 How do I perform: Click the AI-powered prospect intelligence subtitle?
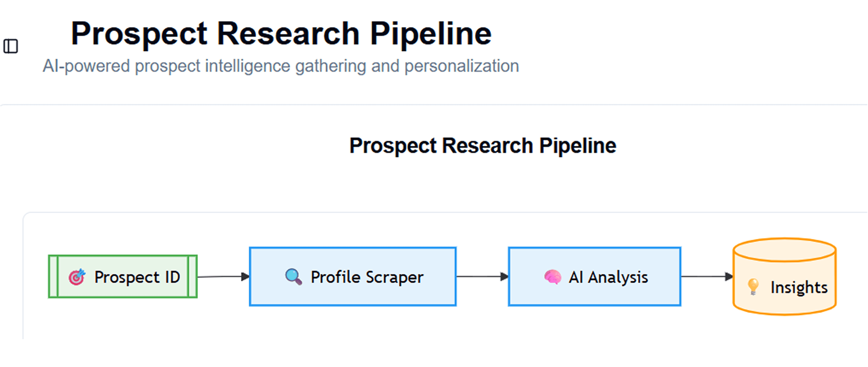click(281, 66)
